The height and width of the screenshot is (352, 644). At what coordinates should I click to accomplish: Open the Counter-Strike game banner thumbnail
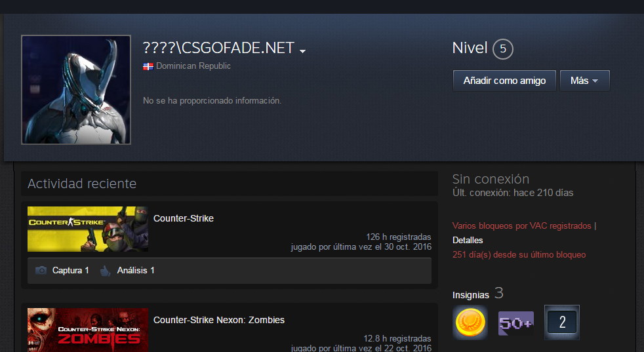[88, 229]
